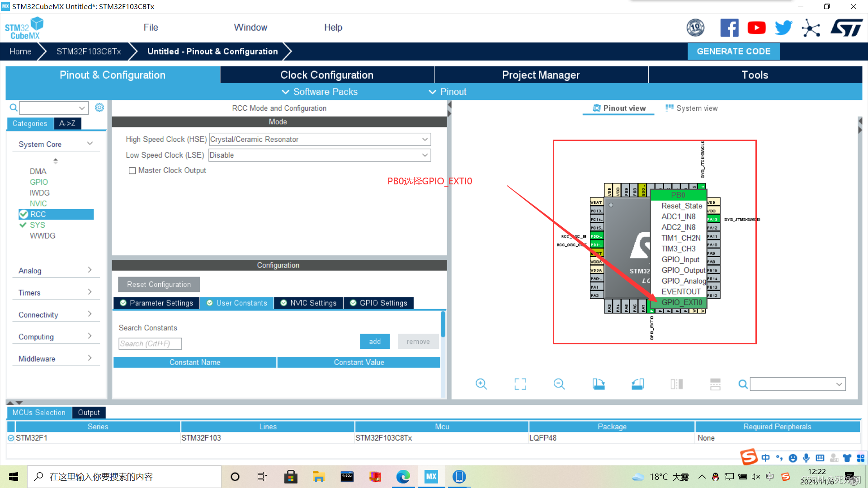Open the NVIC Settings tab
868x488 pixels.
point(309,303)
